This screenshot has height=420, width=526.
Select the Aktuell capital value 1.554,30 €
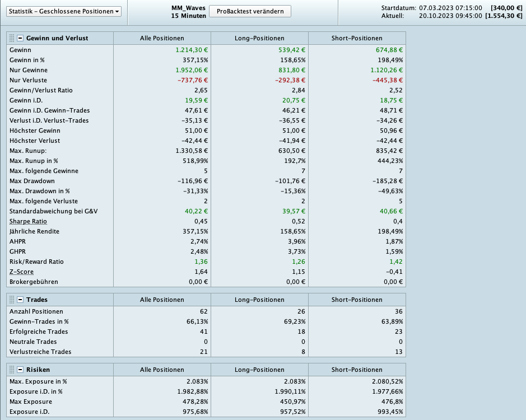point(504,16)
